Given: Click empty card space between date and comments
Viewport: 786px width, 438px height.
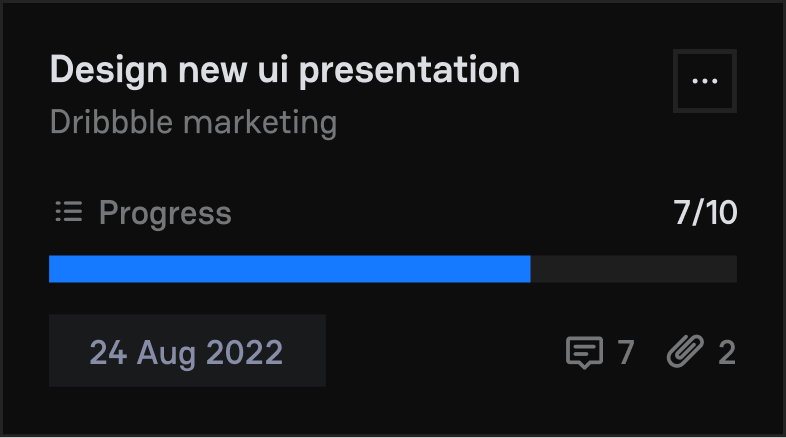Looking at the screenshot, I should click(x=445, y=352).
